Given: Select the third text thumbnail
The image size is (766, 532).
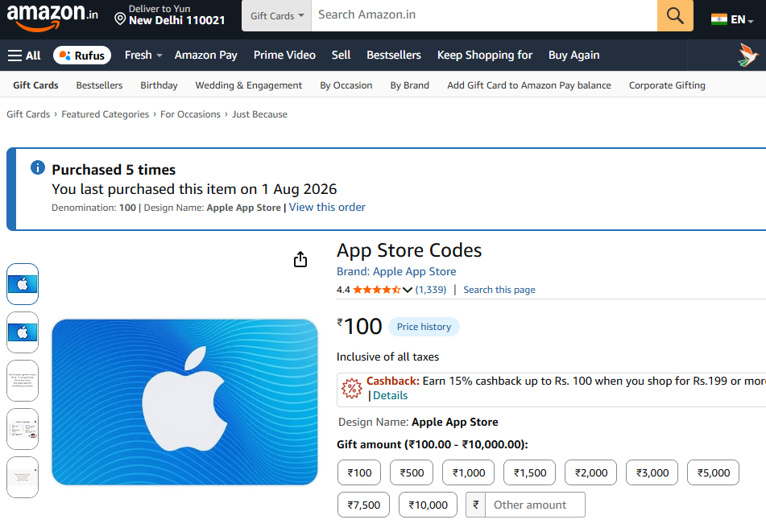Looking at the screenshot, I should point(23,381).
